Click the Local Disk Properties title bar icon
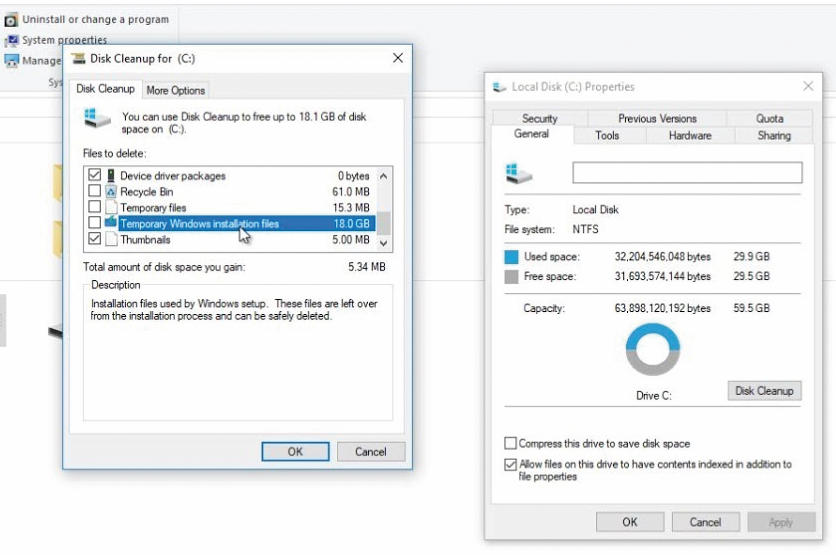Image resolution: width=836 pixels, height=555 pixels. coord(500,87)
